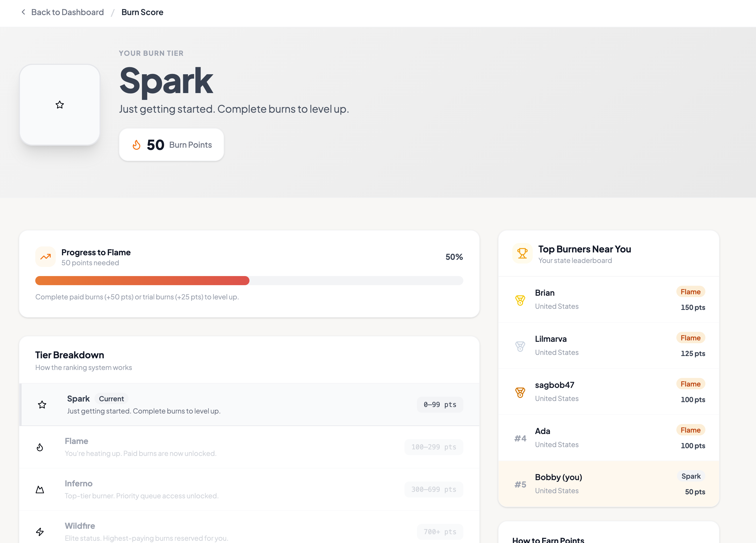The image size is (756, 543).
Task: Click the Burn Score breadcrumb
Action: 142,12
